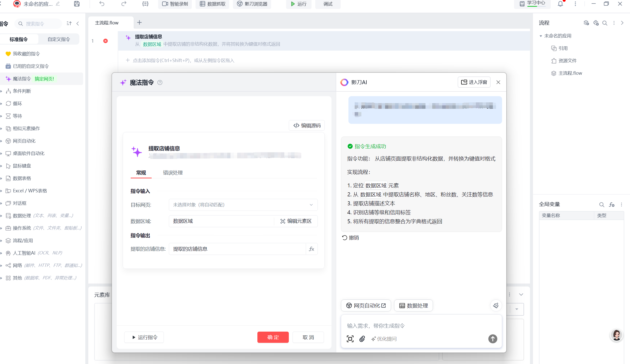Click the notification bell icon
630x364 pixels.
pyautogui.click(x=560, y=4)
